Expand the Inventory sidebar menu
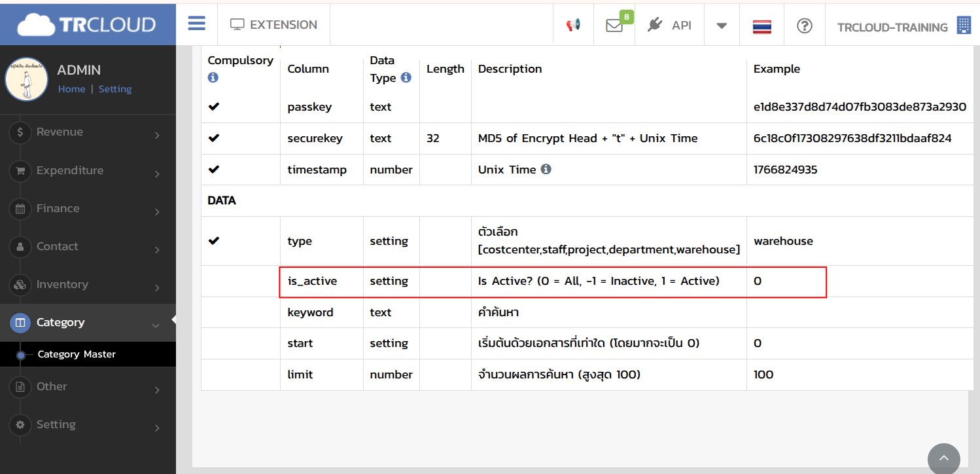 click(x=88, y=285)
